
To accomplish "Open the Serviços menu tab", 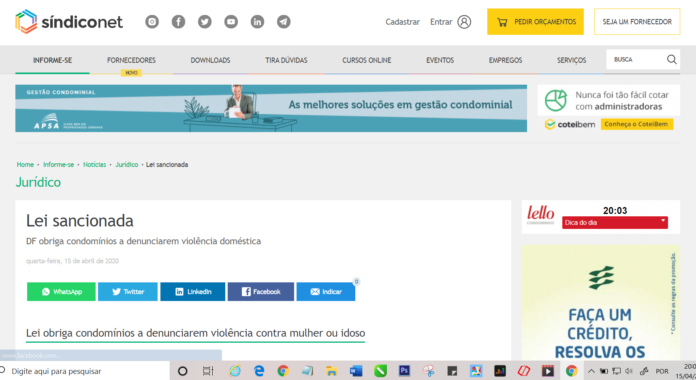I will point(572,60).
